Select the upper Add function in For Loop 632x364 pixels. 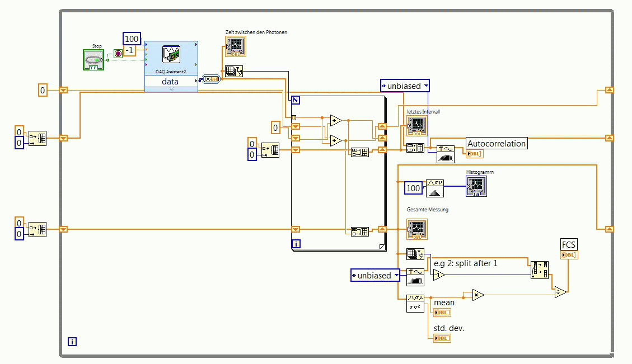tap(336, 120)
